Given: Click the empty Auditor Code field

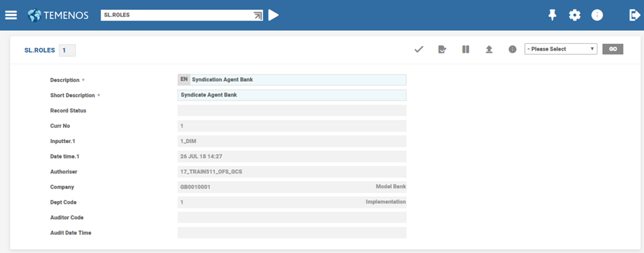Looking at the screenshot, I should point(292,218).
